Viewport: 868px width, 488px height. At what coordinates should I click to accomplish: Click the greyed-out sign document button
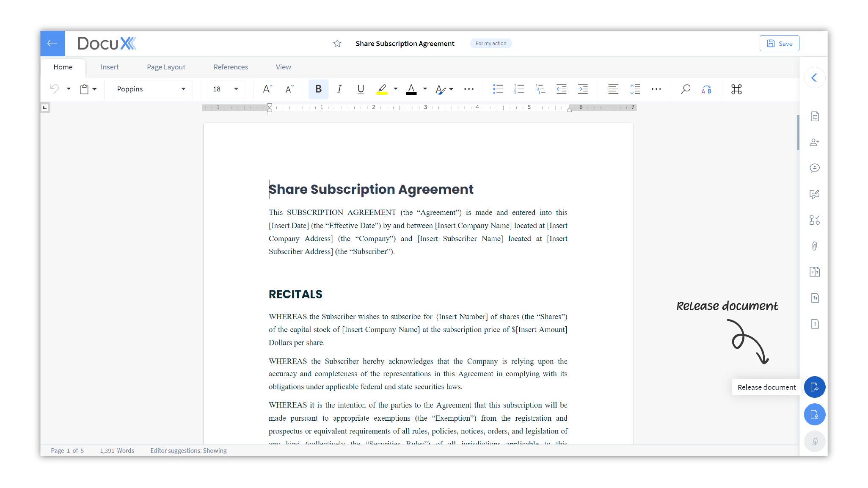[x=815, y=441]
